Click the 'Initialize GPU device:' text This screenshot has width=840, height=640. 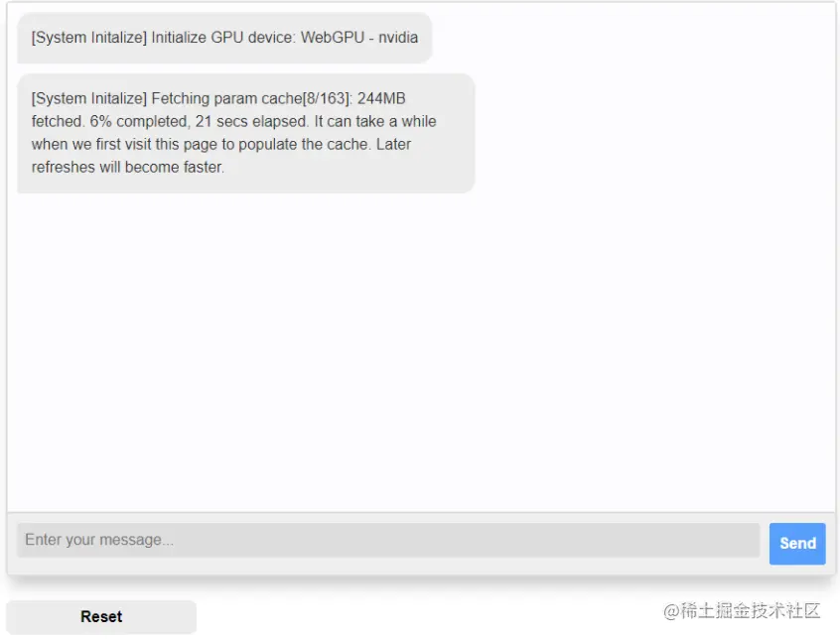click(x=223, y=38)
